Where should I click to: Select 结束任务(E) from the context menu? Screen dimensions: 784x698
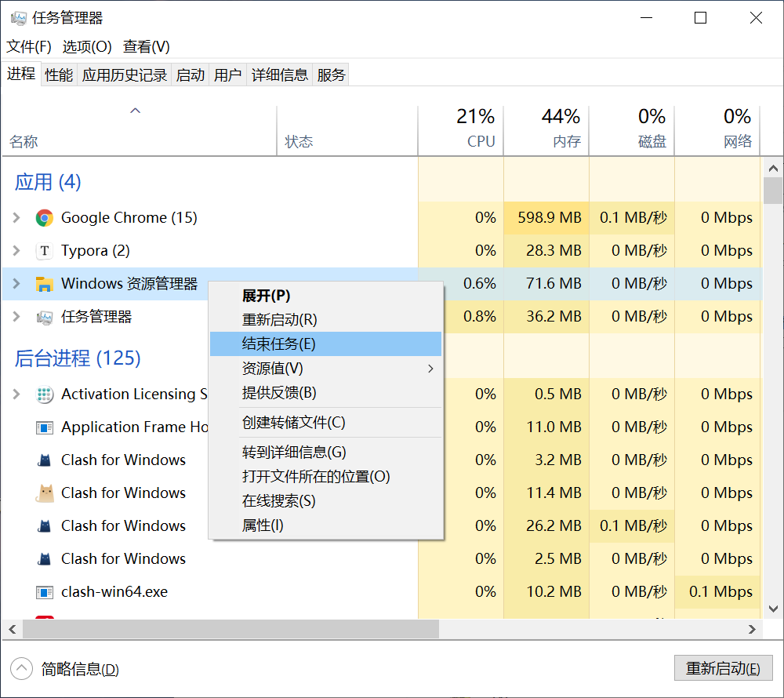(325, 344)
